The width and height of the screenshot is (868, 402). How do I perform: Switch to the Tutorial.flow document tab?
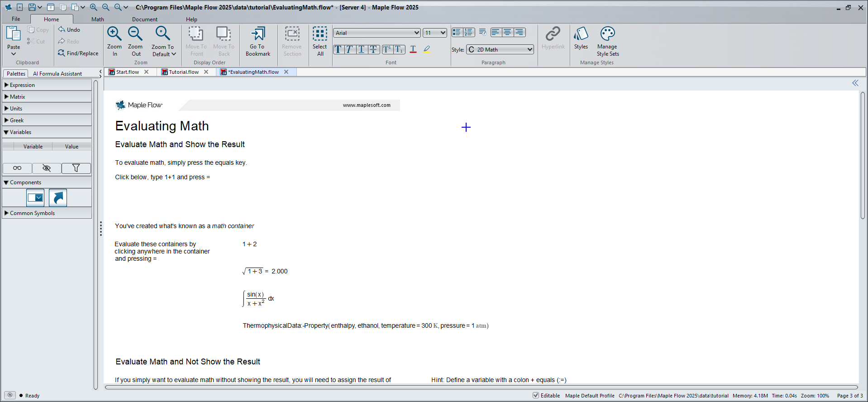pos(183,72)
